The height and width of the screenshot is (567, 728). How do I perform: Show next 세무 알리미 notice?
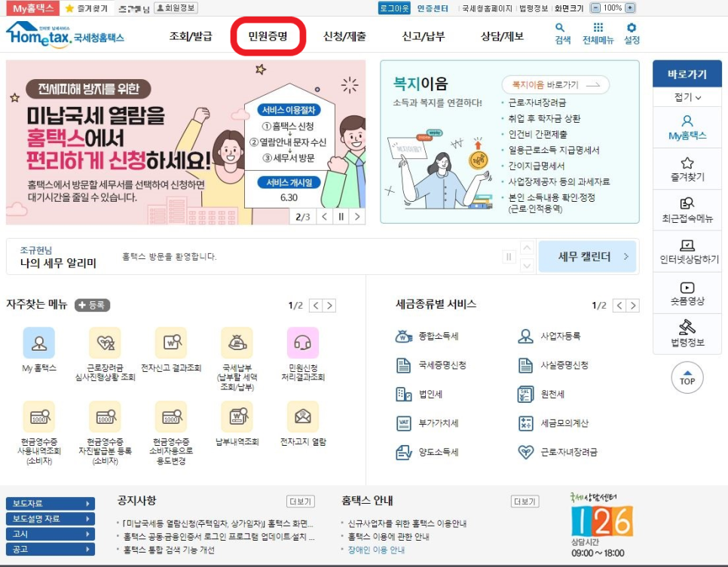pyautogui.click(x=527, y=265)
